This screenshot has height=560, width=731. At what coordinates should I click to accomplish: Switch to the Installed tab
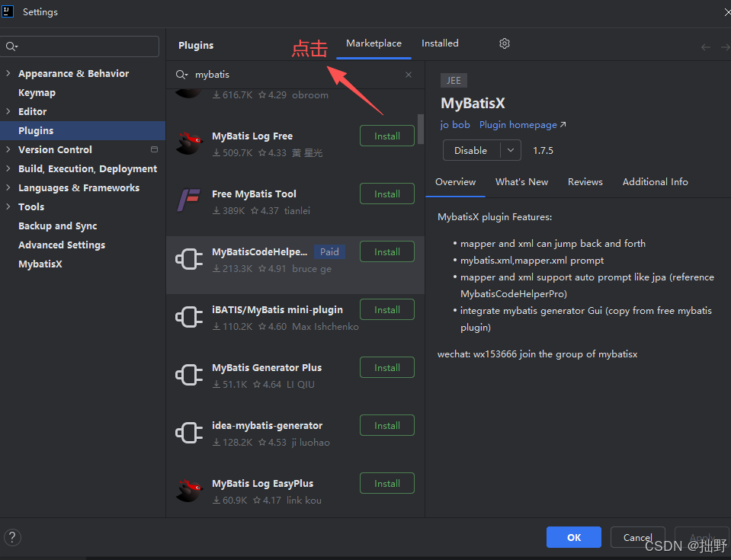(x=440, y=43)
